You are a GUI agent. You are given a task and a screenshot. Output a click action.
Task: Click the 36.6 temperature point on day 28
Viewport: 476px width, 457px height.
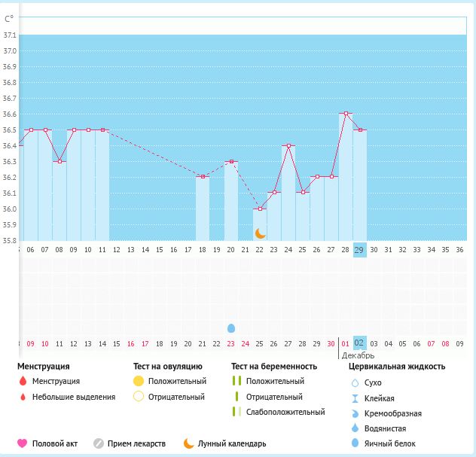point(346,114)
